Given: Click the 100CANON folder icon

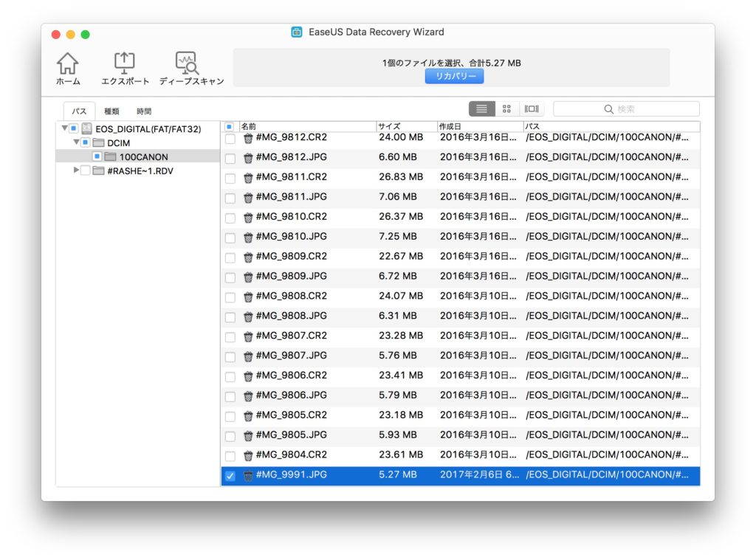Looking at the screenshot, I should coord(111,156).
